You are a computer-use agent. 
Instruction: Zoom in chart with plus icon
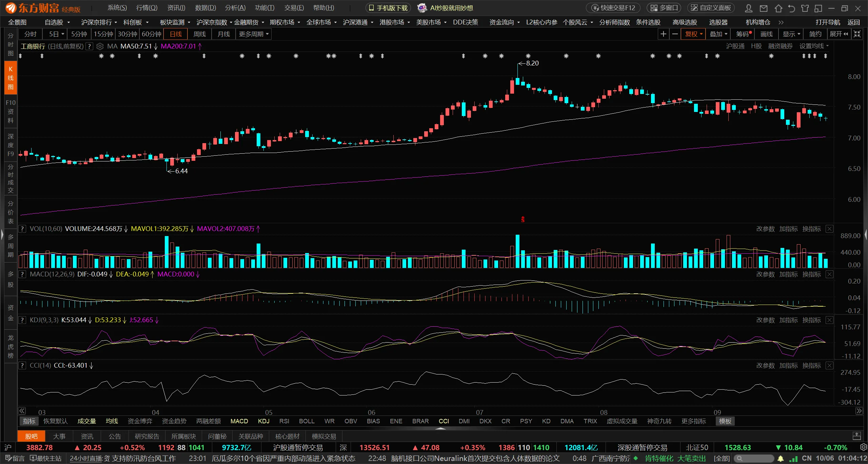663,34
